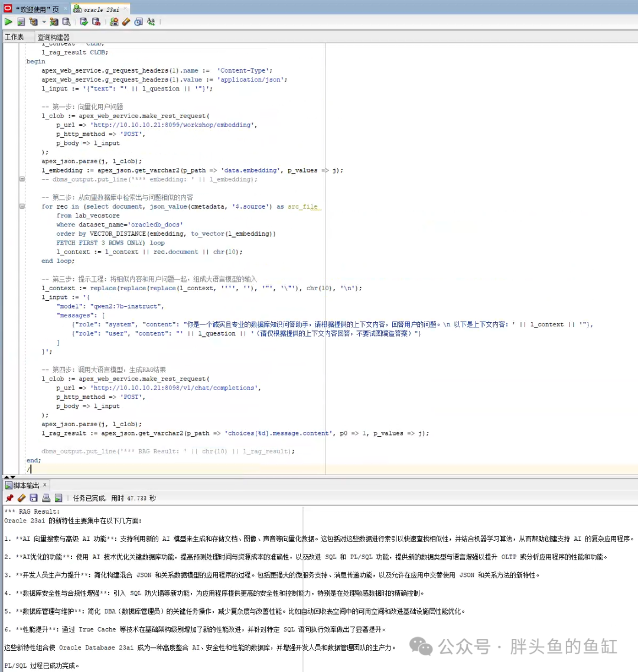Click the '-- 第四步: 调用大语言模型' comment
Viewport: 638px width, 672px height.
104,369
